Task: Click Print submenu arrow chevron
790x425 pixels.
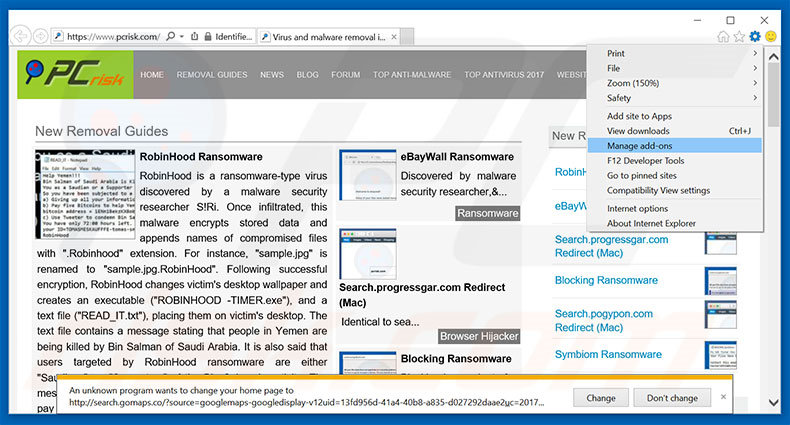Action: (755, 53)
